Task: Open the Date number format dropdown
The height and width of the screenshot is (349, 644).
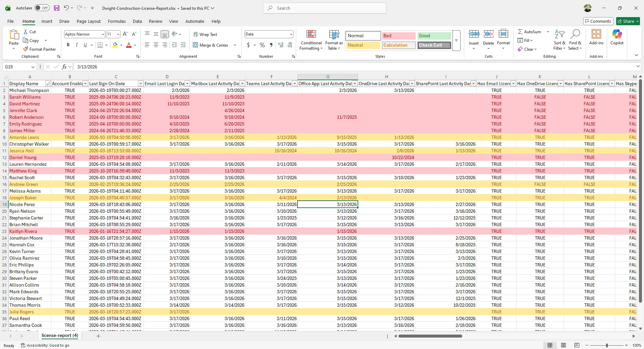Action: 290,34
